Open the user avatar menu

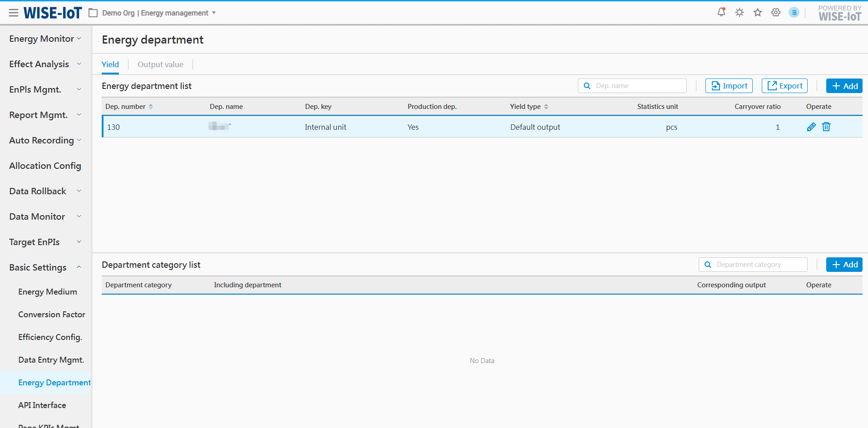(x=794, y=12)
